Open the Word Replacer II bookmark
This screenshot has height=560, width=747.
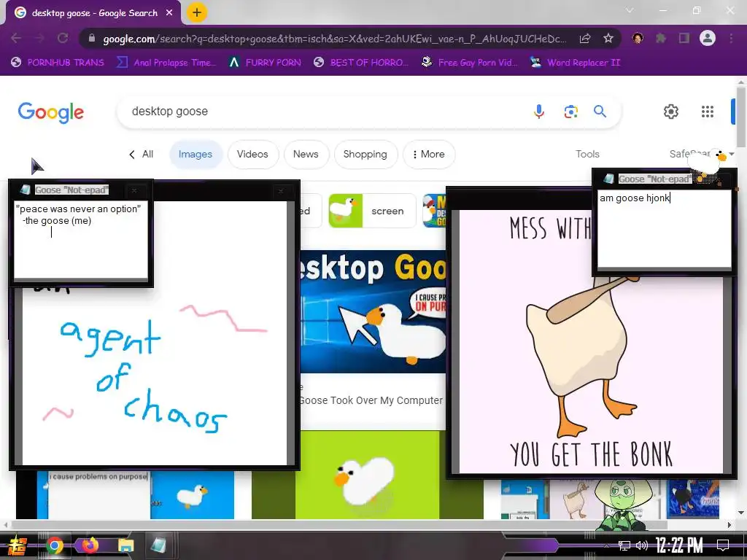tap(576, 63)
